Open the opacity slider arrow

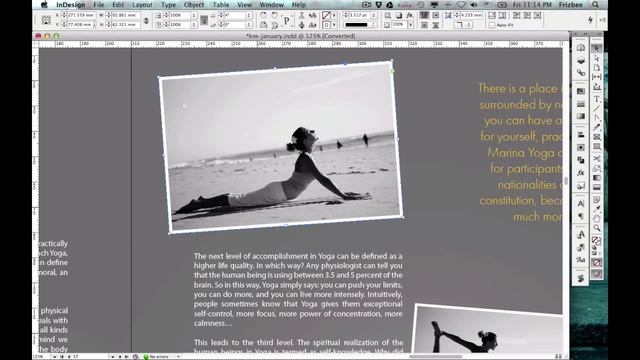411,25
